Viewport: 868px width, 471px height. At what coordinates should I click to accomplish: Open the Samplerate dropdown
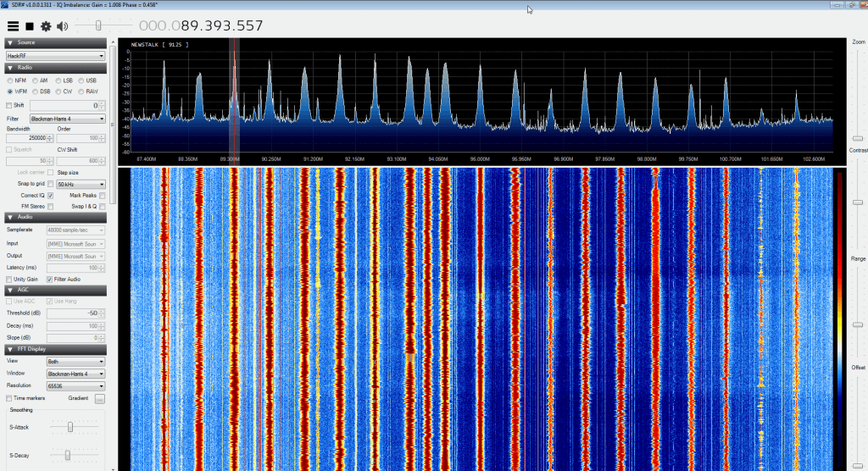75,230
